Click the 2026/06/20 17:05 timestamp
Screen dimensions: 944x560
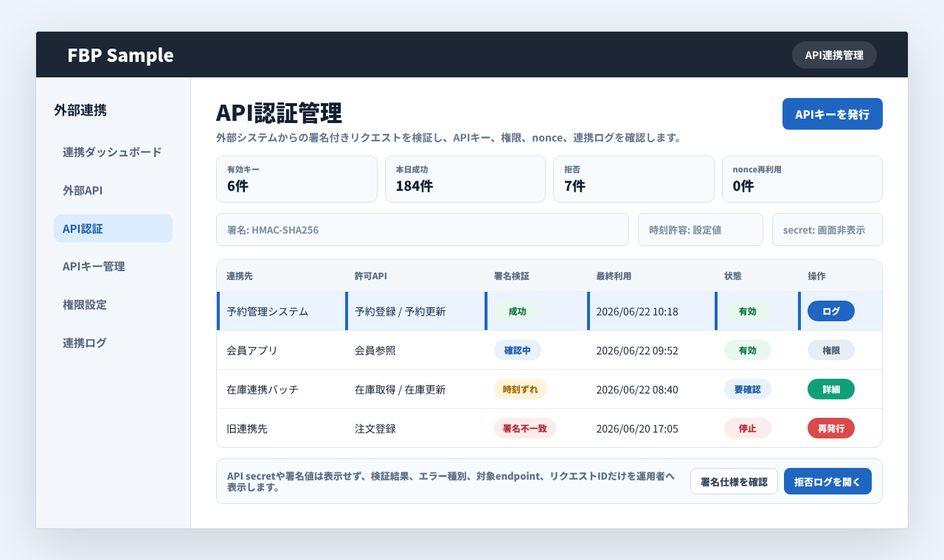tap(637, 428)
